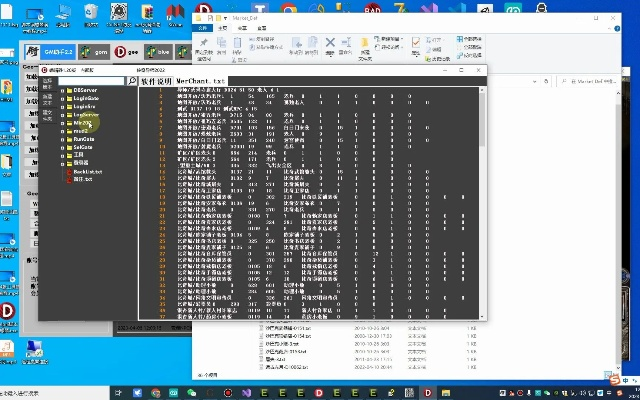Switch to the 软件说明 tab
The height and width of the screenshot is (400, 640).
[x=156, y=80]
